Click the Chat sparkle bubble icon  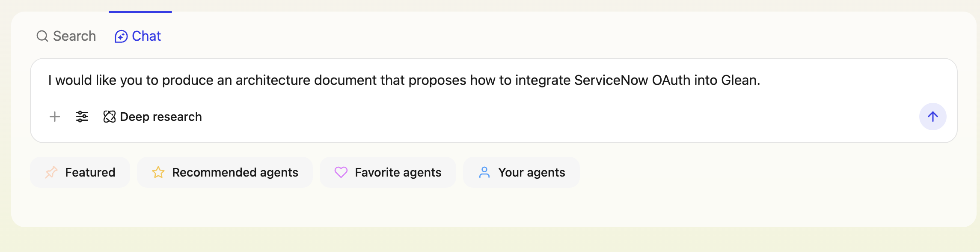point(121,36)
